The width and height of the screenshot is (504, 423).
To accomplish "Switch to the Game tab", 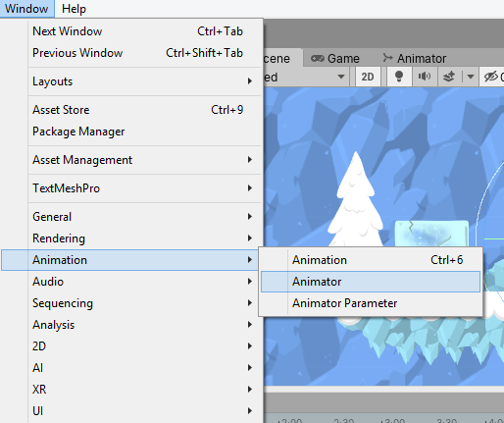I will coord(335,59).
